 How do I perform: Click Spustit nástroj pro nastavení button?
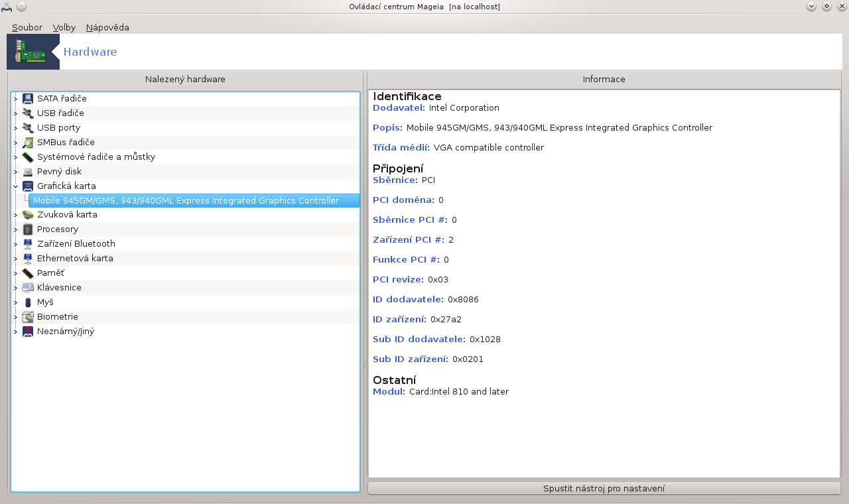click(604, 489)
